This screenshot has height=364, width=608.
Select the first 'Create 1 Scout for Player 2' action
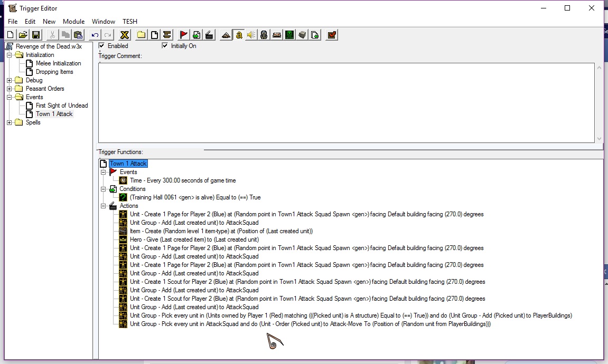[x=307, y=282]
